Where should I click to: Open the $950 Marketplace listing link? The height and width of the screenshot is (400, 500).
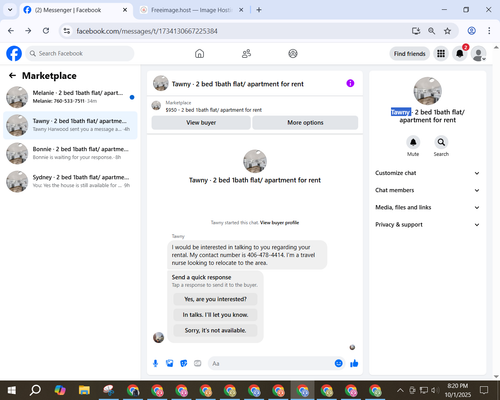[x=214, y=110]
